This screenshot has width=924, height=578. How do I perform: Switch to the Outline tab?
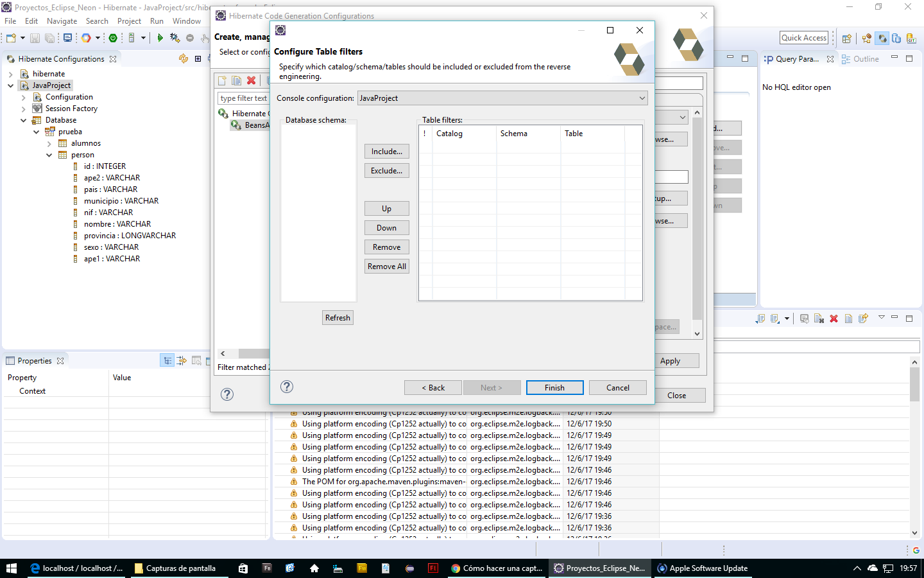tap(860, 58)
